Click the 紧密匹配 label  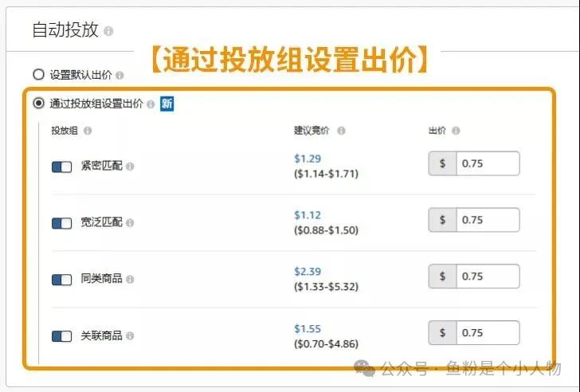102,166
